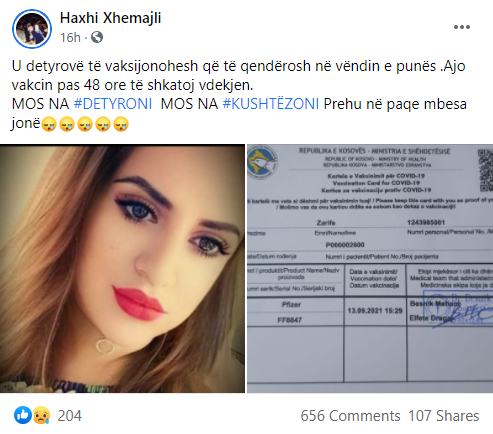
Task: Click the 16h post timestamp
Action: (x=70, y=37)
